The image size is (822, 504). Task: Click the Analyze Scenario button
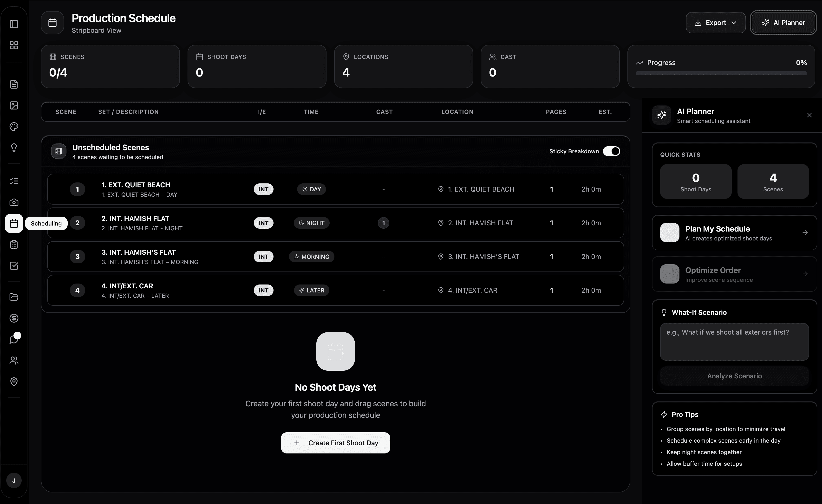click(734, 376)
